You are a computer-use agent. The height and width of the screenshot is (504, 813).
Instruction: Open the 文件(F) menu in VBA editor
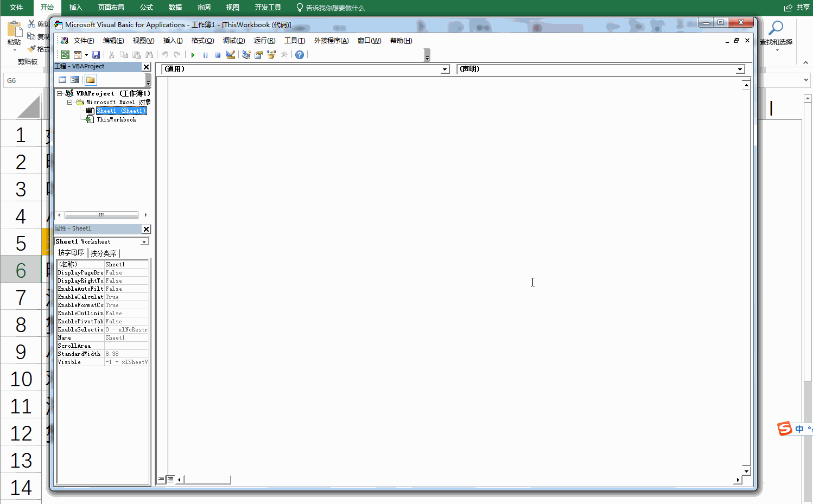[84, 41]
